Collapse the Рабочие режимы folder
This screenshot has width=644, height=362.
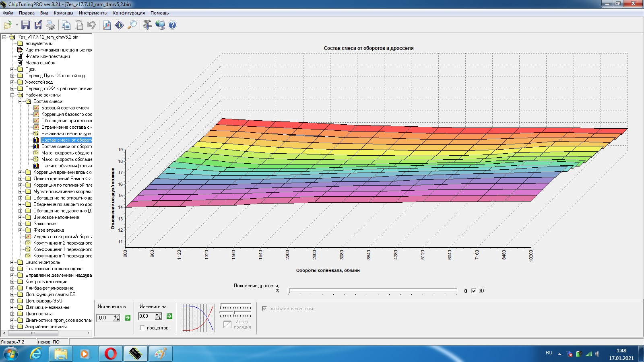12,95
